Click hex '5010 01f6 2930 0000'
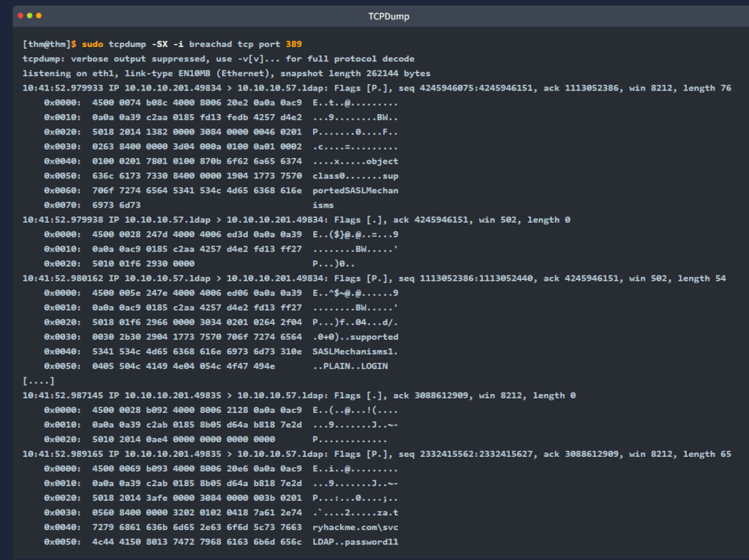Image resolution: width=749 pixels, height=560 pixels. [143, 263]
